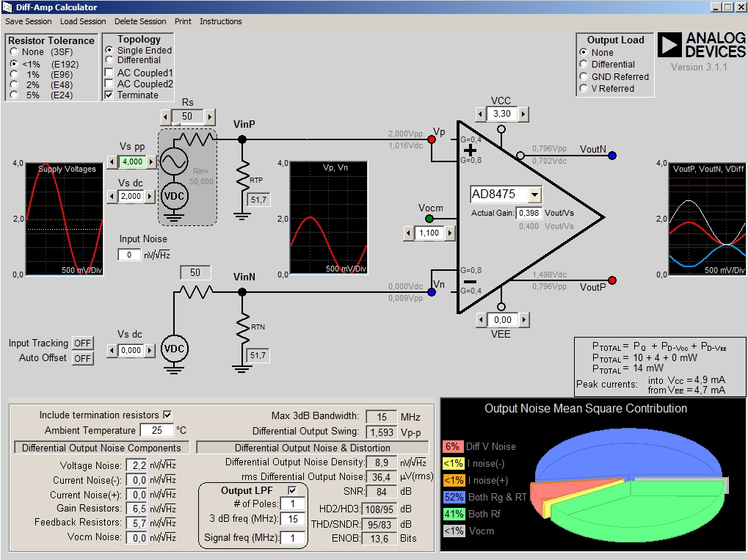Increase VCC with right arrow

pos(523,114)
